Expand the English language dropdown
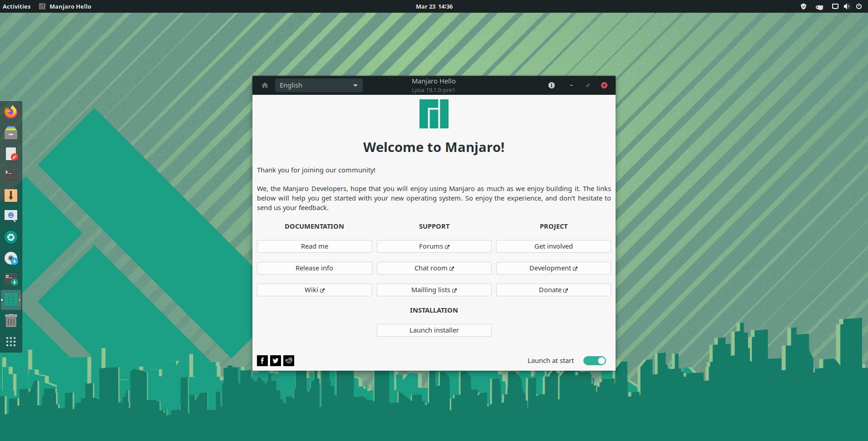The image size is (868, 441). 318,85
